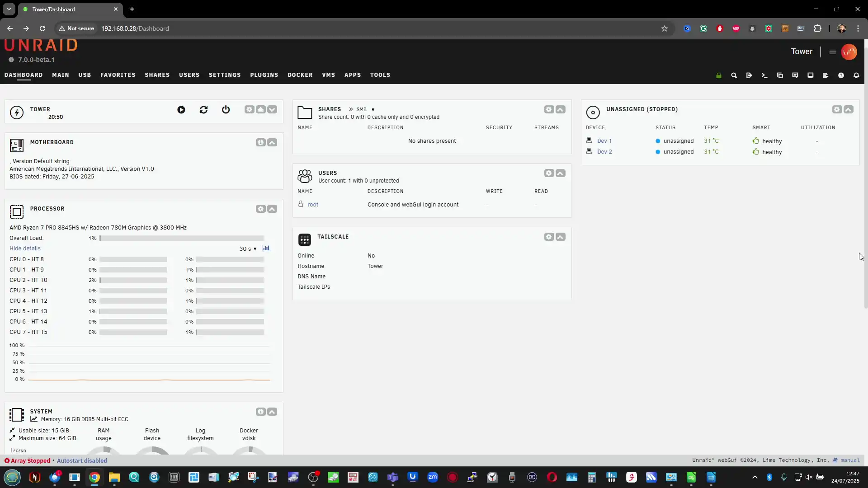Open Processor tile settings gear

pyautogui.click(x=260, y=209)
